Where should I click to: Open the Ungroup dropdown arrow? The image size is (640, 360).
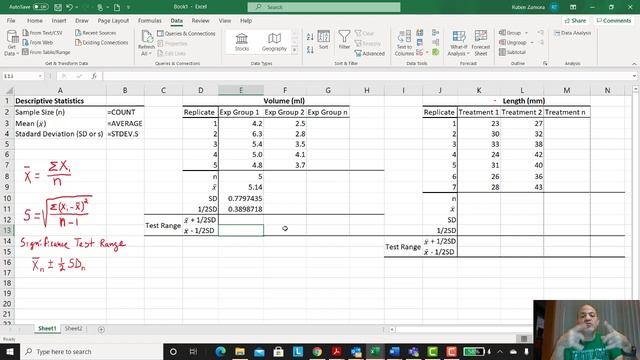(532, 42)
